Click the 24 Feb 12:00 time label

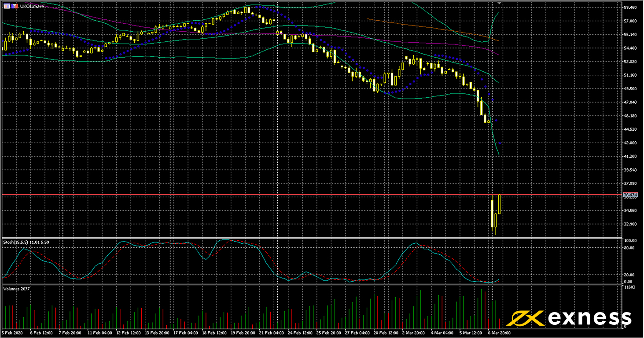pyautogui.click(x=301, y=333)
